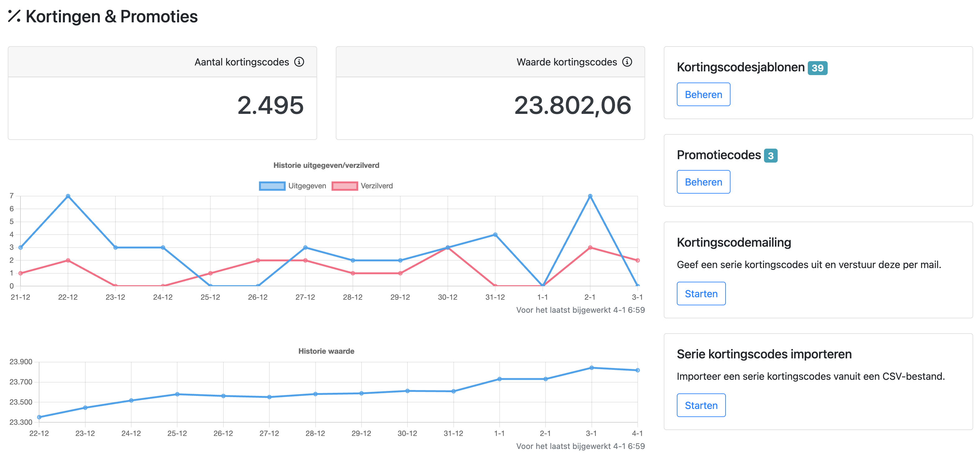
Task: Click the 3 badge next to Promotiecodes
Action: (771, 156)
